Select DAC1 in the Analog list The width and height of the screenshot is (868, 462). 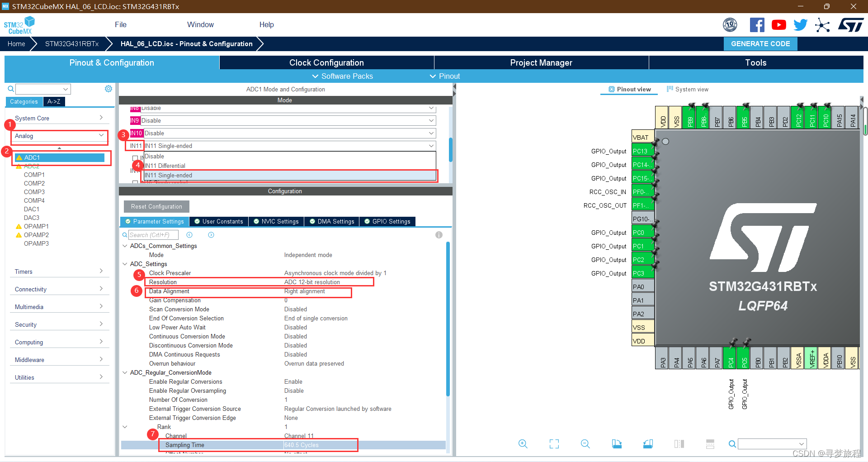point(32,209)
